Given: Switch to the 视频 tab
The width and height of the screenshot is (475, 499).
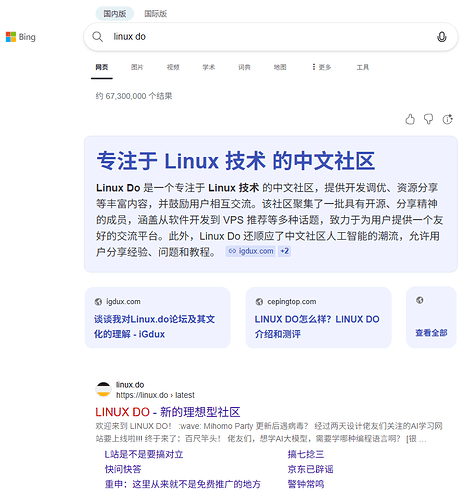Looking at the screenshot, I should (x=173, y=67).
